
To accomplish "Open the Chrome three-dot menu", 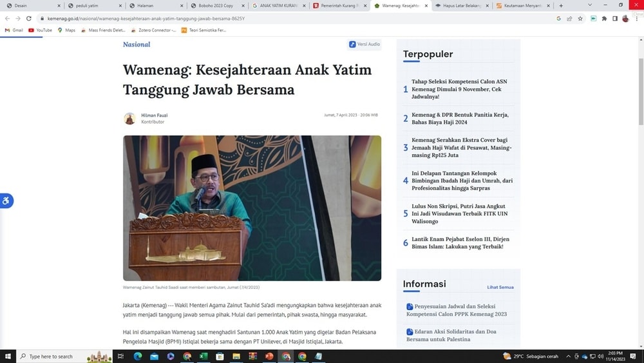I will [x=637, y=19].
